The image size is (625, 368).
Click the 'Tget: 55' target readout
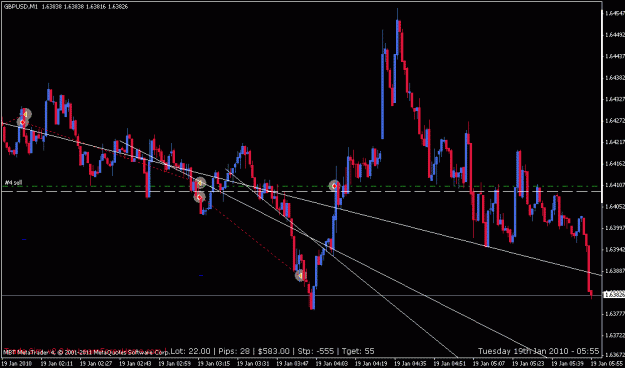(x=357, y=351)
